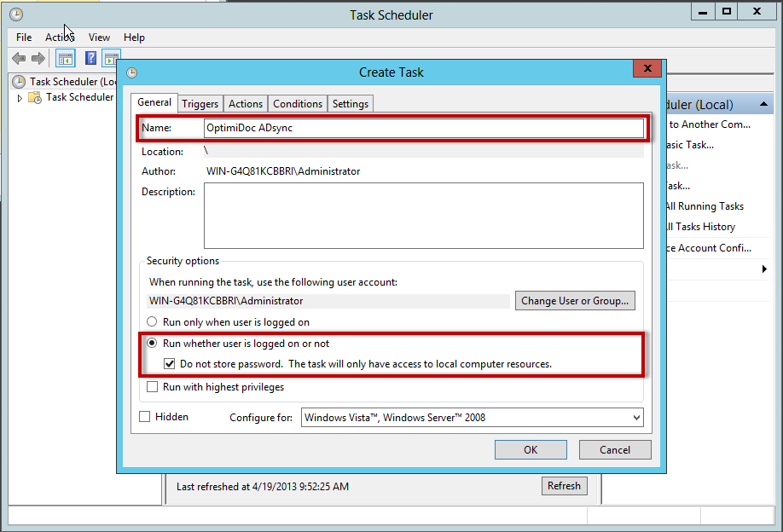Click the Task Scheduler Library folder icon
The height and width of the screenshot is (532, 783).
click(x=35, y=97)
